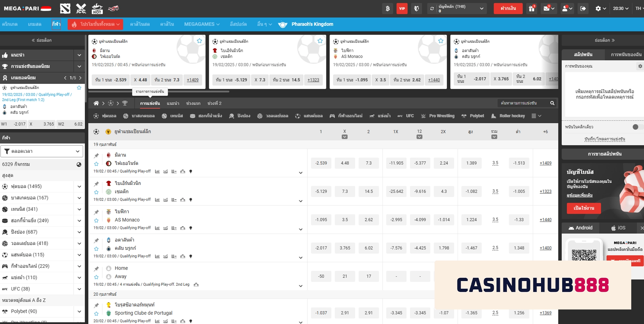
Task: Click the trophy breadcrumb icon
Action: (x=125, y=103)
